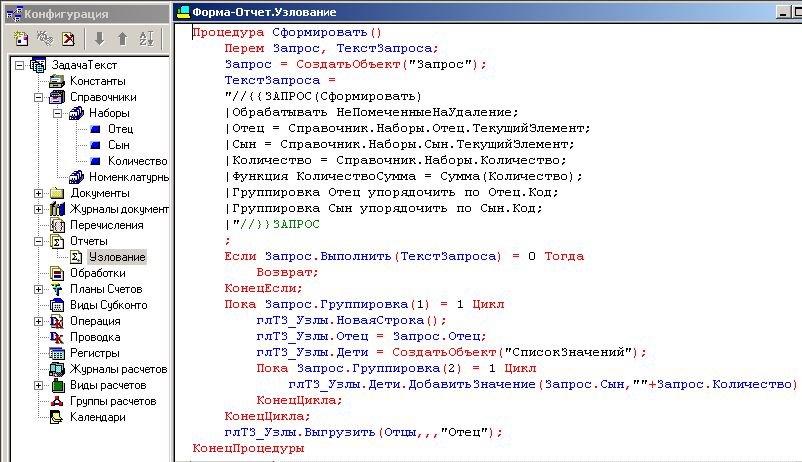802x462 pixels.
Task: Select Группы расчетов in the tree
Action: (113, 401)
